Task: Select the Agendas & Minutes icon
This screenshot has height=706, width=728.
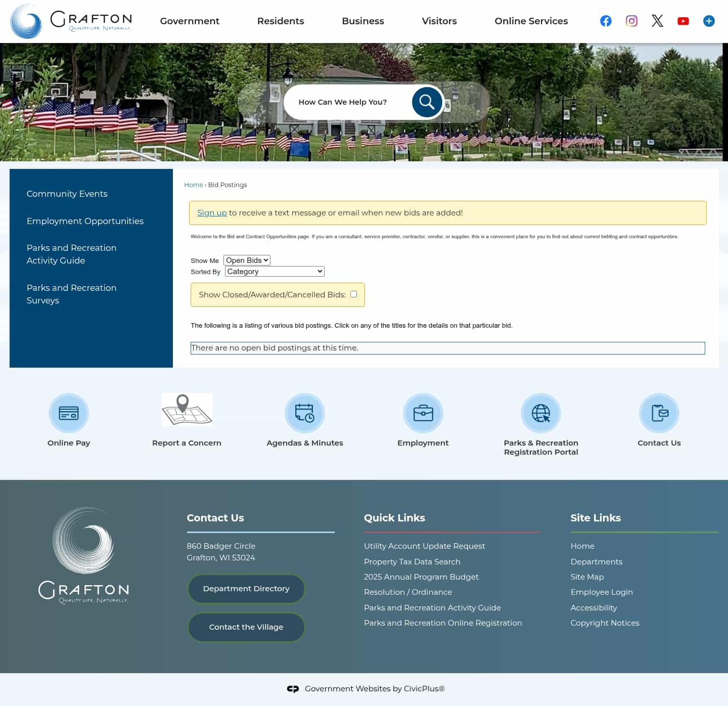Action: (305, 413)
